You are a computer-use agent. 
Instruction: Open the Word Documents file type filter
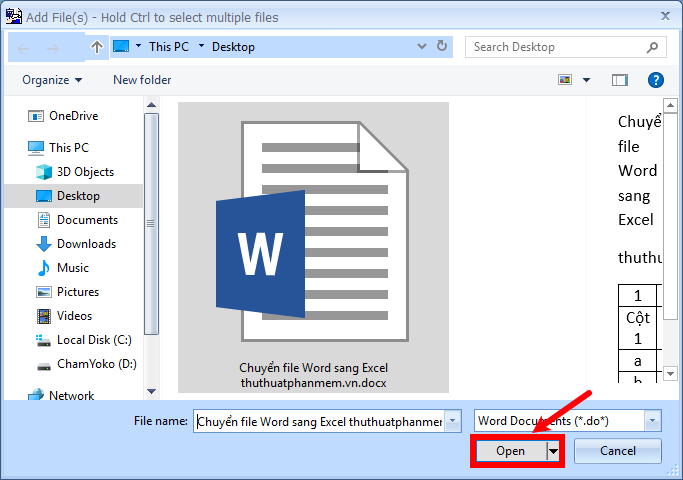[568, 421]
